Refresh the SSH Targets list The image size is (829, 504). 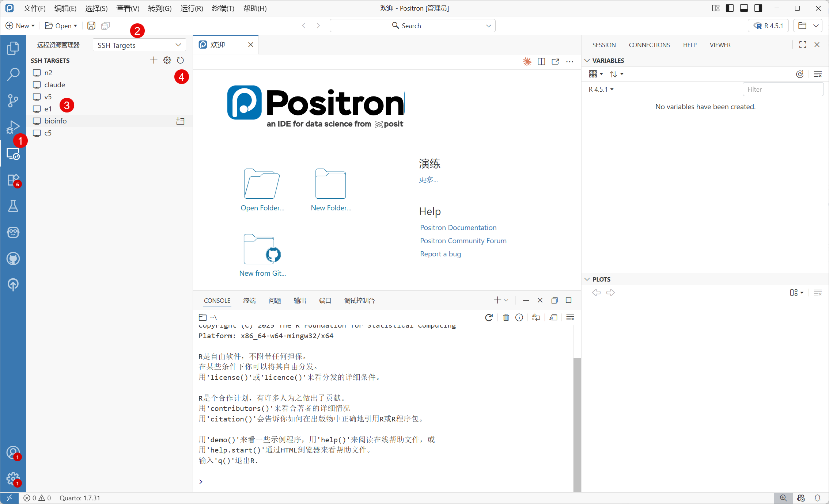tap(180, 60)
